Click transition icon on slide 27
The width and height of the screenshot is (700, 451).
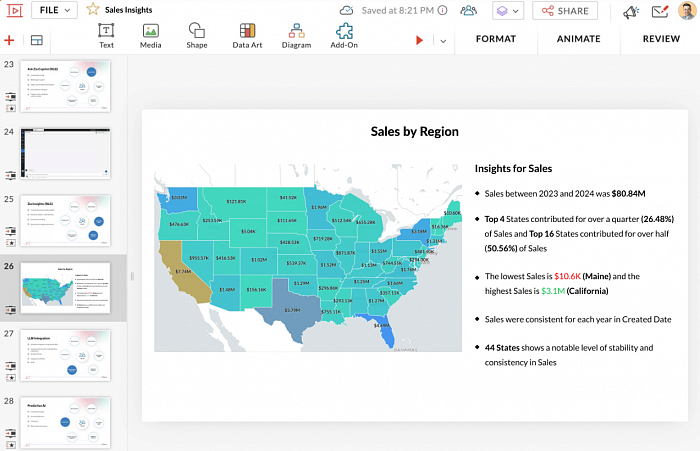[x=10, y=366]
